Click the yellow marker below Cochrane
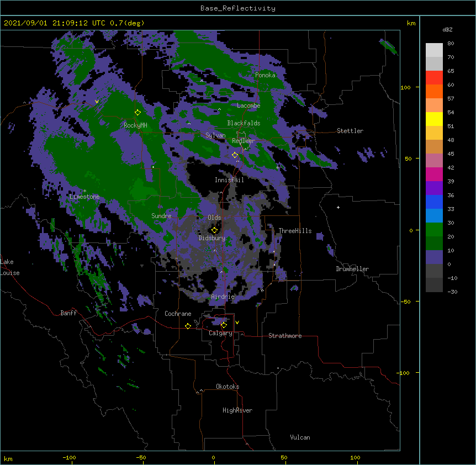 188,326
